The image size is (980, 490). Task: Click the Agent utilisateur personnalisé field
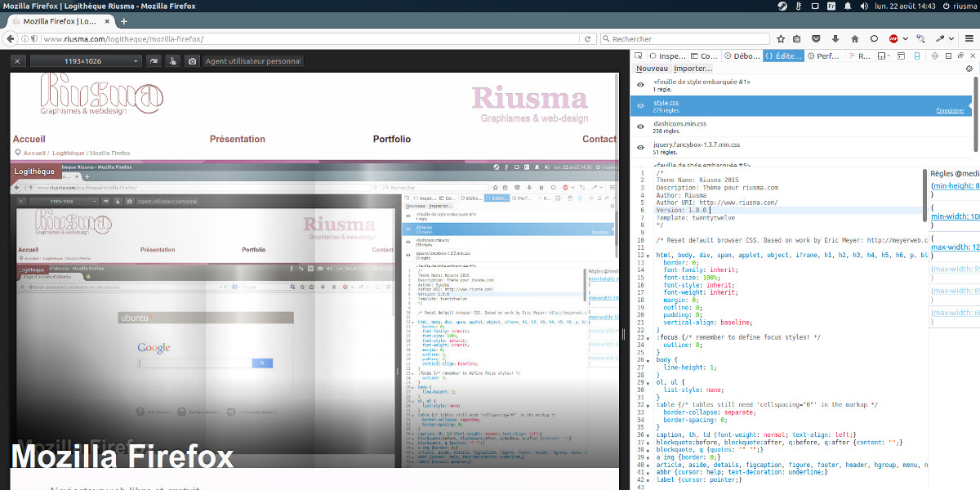[252, 61]
